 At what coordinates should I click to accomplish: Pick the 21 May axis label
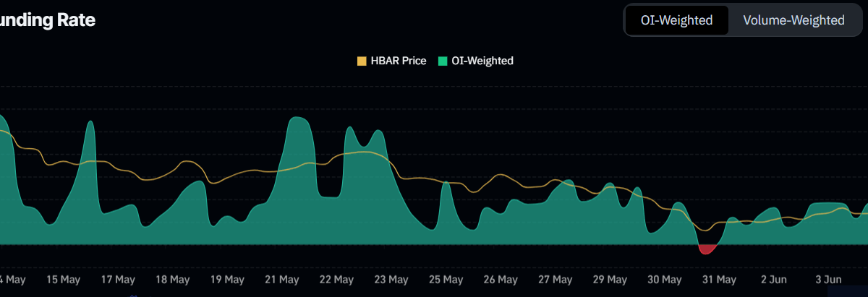point(281,280)
